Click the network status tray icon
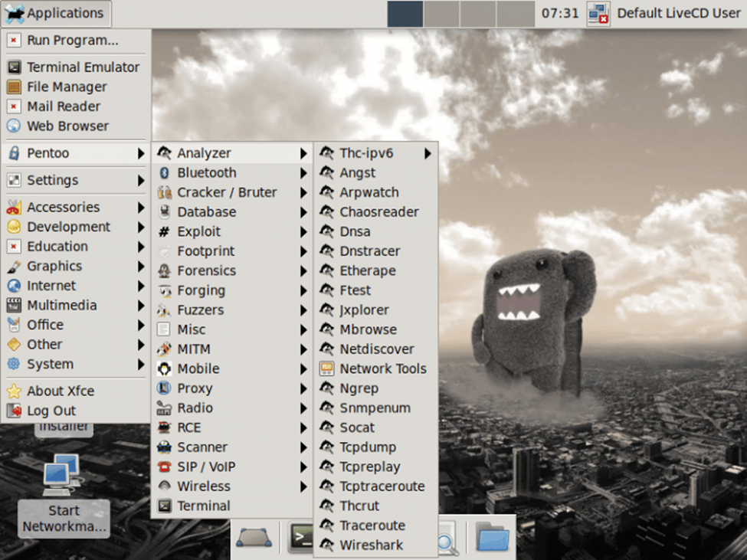 tap(597, 13)
